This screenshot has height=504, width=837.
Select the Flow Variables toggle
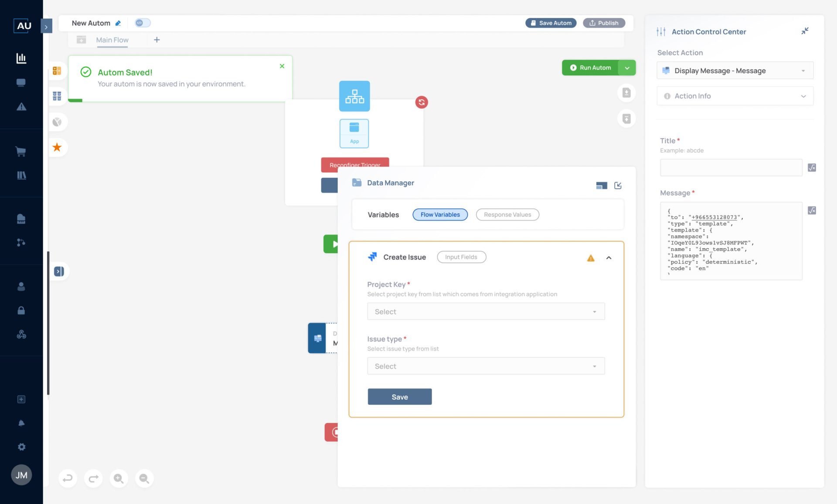coord(440,214)
